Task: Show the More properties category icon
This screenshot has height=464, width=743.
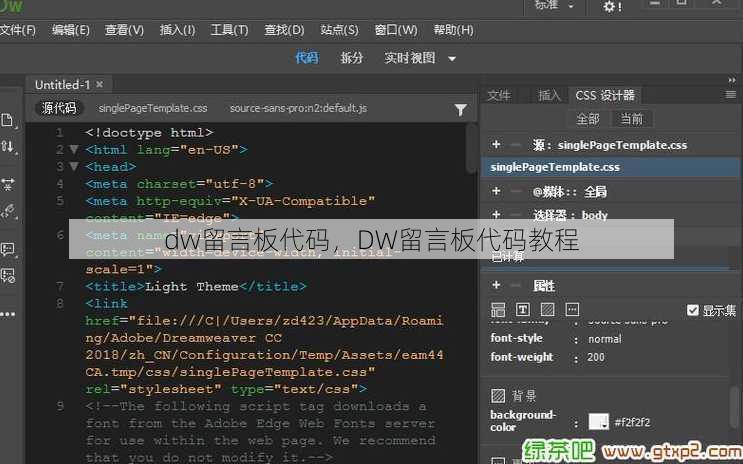Action: click(572, 310)
